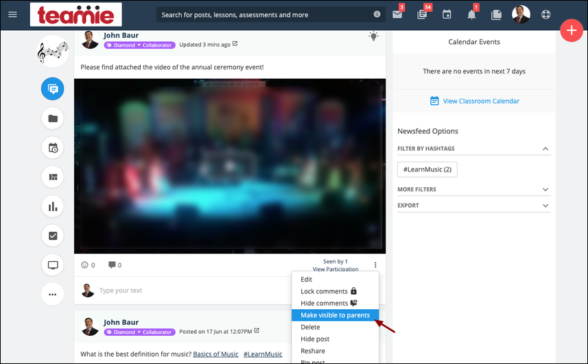
Task: Click the three-dot post options menu
Action: (x=375, y=265)
